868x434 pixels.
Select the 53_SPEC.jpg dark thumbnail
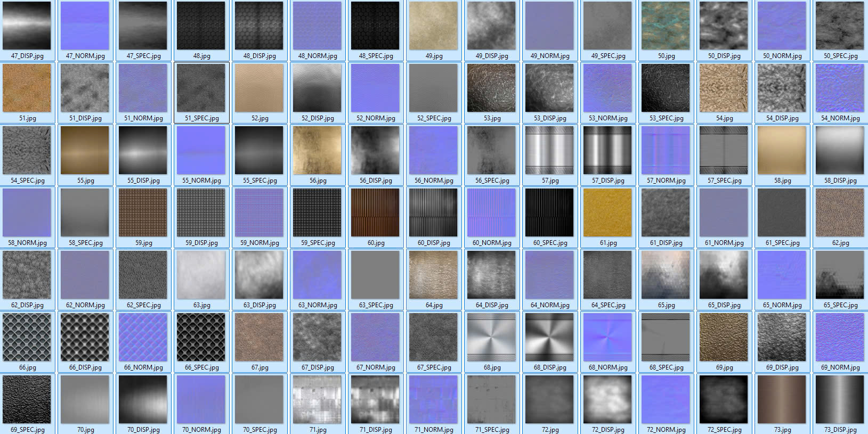[x=666, y=88]
